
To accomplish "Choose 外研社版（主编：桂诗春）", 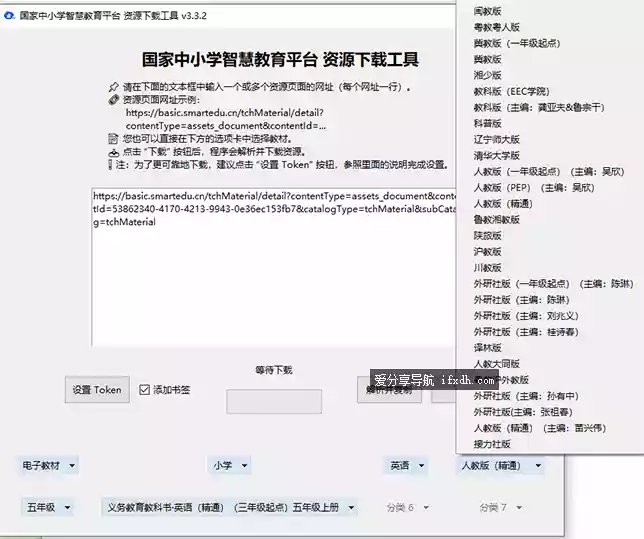I will [x=526, y=332].
